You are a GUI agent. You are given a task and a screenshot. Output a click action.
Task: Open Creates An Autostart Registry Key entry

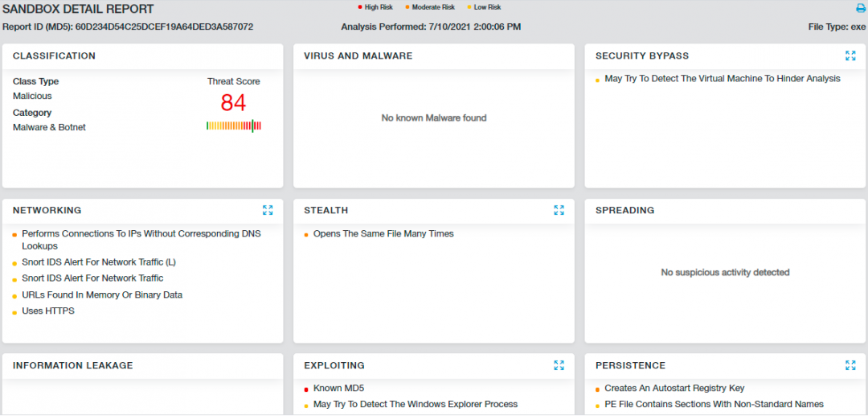tap(674, 388)
